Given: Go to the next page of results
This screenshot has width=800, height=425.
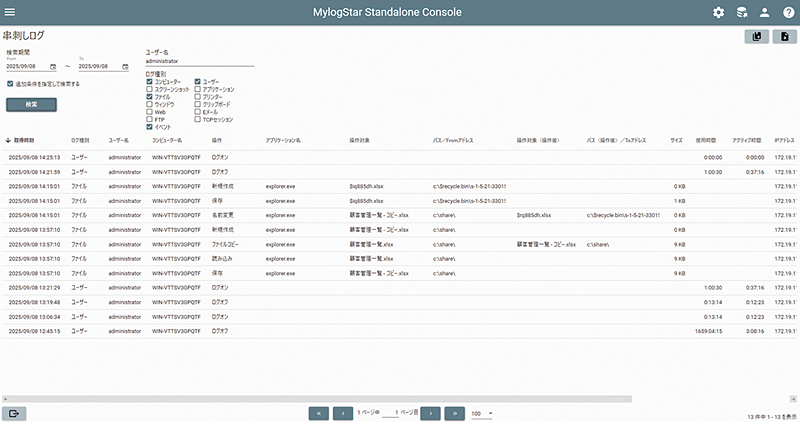Looking at the screenshot, I should click(430, 412).
